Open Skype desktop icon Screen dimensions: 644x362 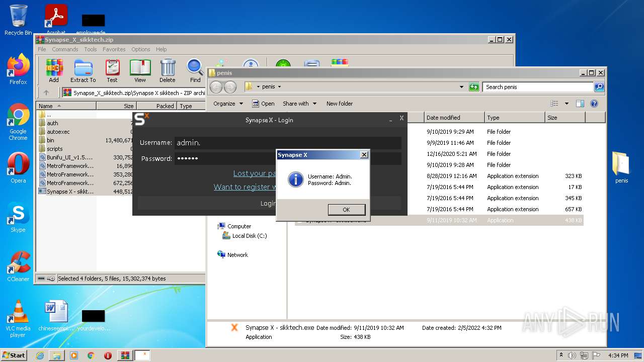[18, 217]
